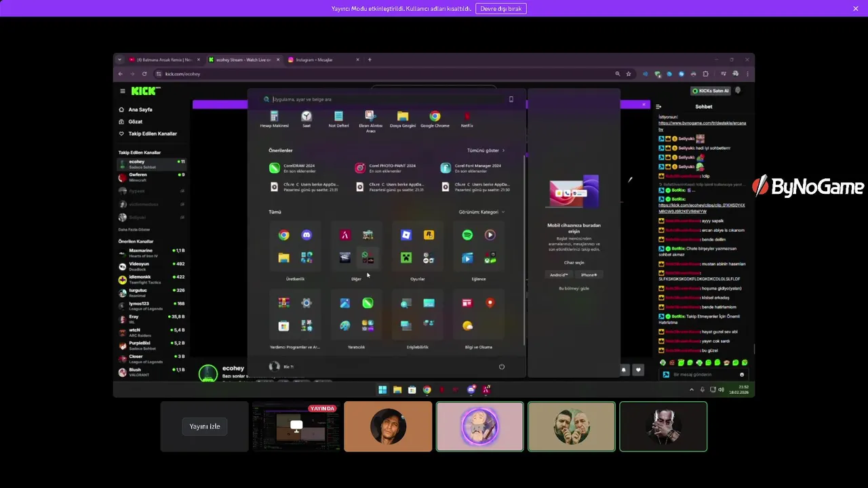
Task: Click the Kick hamburger menu icon
Action: click(x=123, y=91)
